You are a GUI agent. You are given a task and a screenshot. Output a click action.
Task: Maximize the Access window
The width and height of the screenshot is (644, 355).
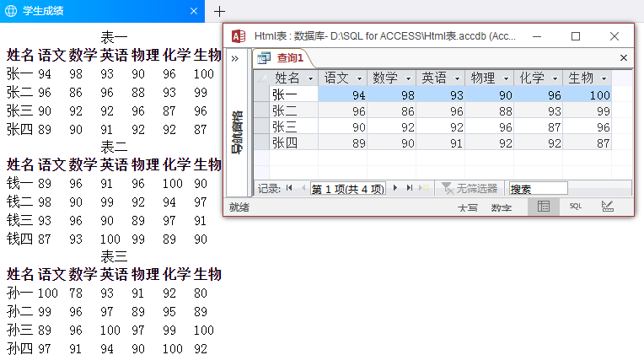576,36
